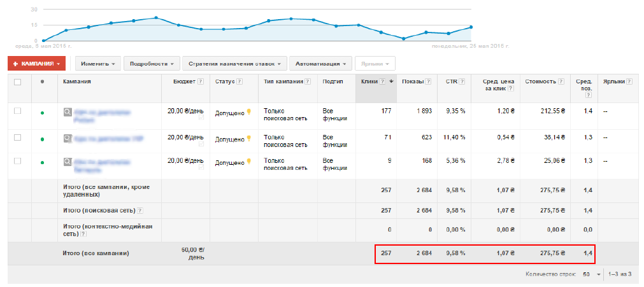Tick checkbox for the 71-clicks campaign row
This screenshot has height=287, width=644.
click(17, 137)
